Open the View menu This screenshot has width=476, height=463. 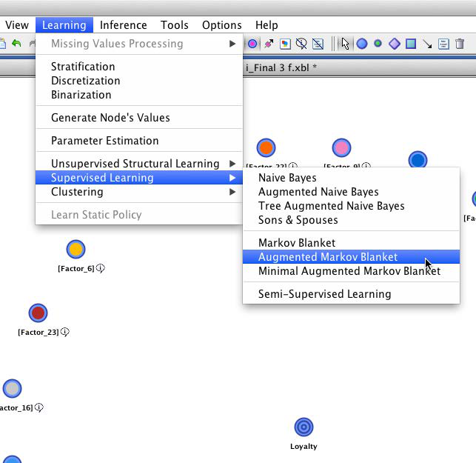(x=17, y=25)
